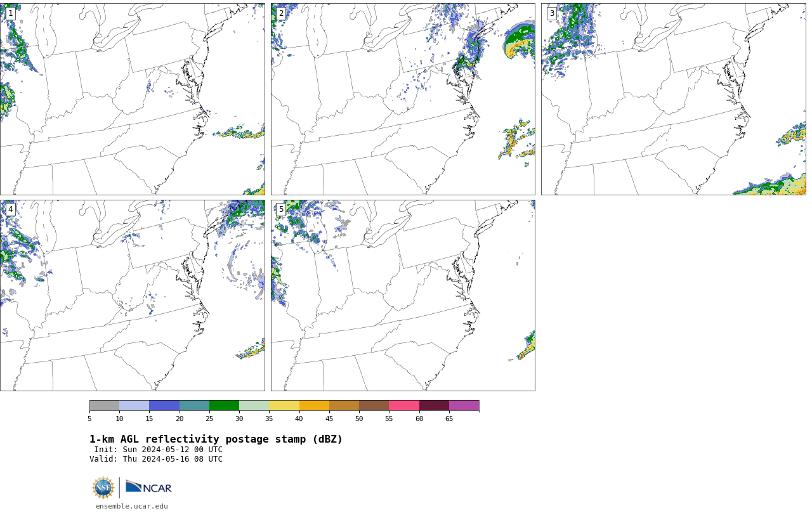Open ensemble member 5 reflectivity map
Screen dimensions: 812x513
pos(403,295)
